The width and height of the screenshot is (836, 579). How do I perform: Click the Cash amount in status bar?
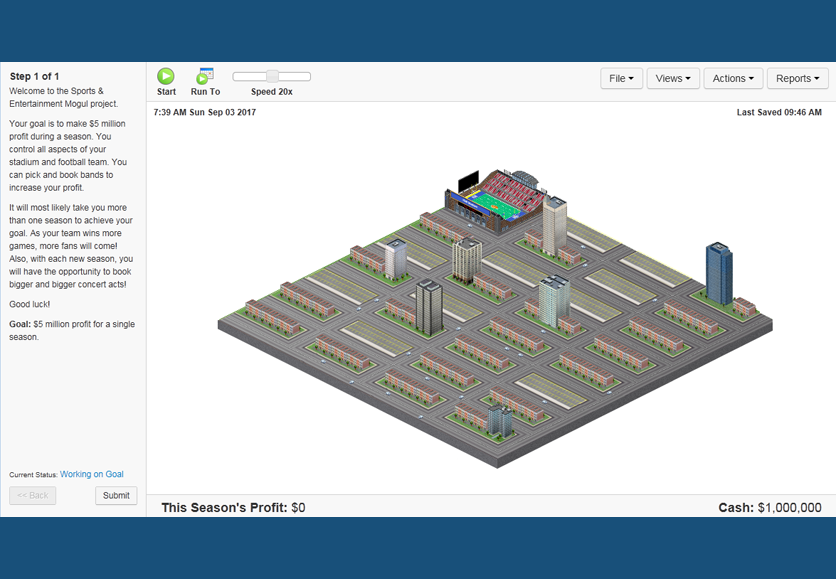point(789,508)
